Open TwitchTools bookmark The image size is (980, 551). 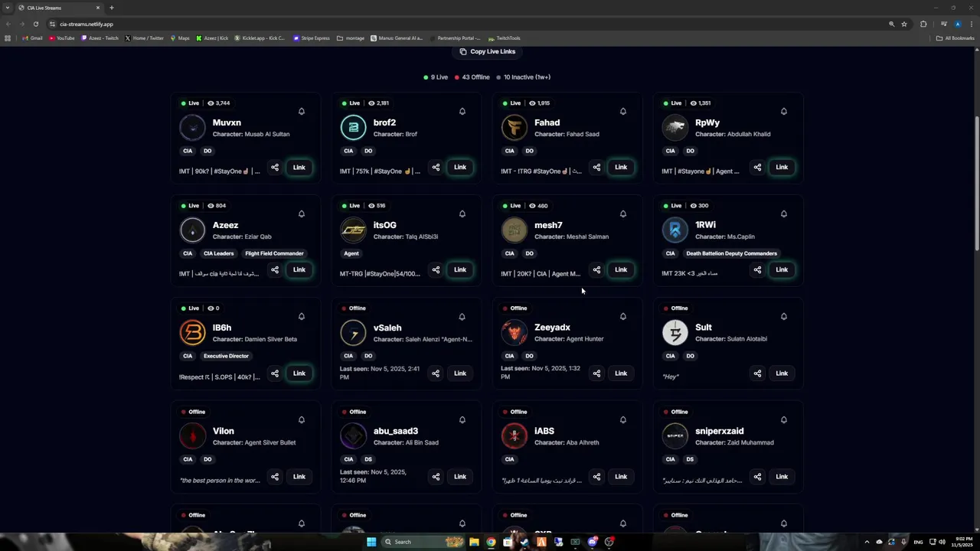505,38
